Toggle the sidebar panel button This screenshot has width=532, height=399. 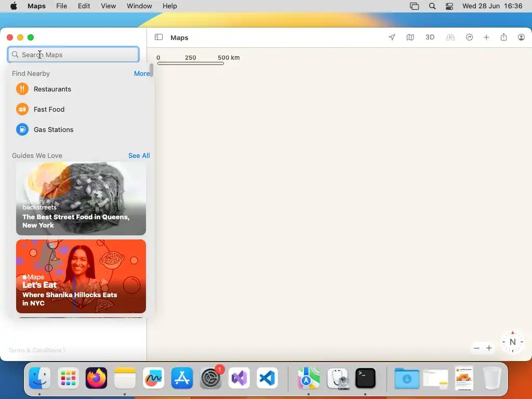[x=158, y=37]
